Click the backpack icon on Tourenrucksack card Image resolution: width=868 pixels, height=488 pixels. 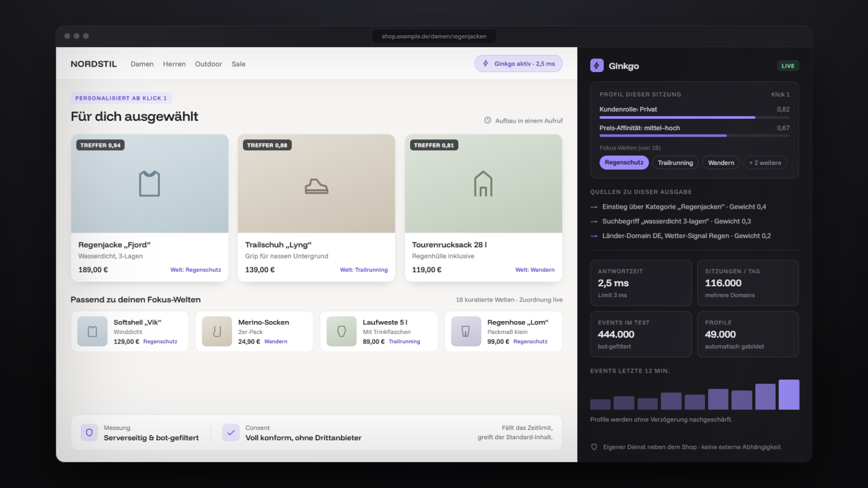pyautogui.click(x=483, y=184)
